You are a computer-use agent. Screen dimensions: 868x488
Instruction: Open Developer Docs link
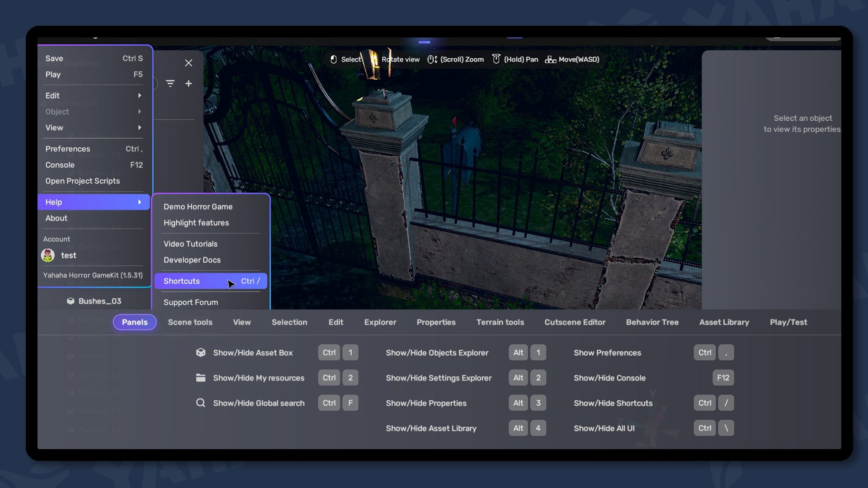pos(192,260)
